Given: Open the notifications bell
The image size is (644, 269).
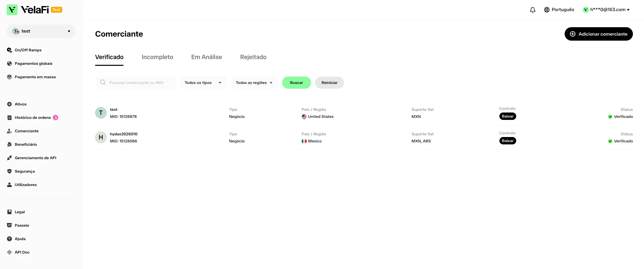Looking at the screenshot, I should click(x=533, y=10).
